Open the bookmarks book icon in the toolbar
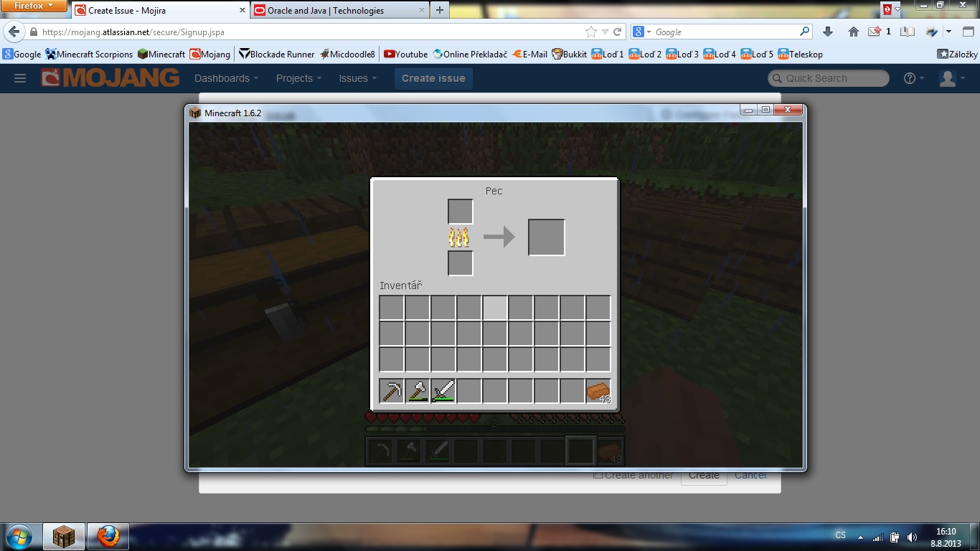Screen dimensions: 980x551 pos(908,32)
